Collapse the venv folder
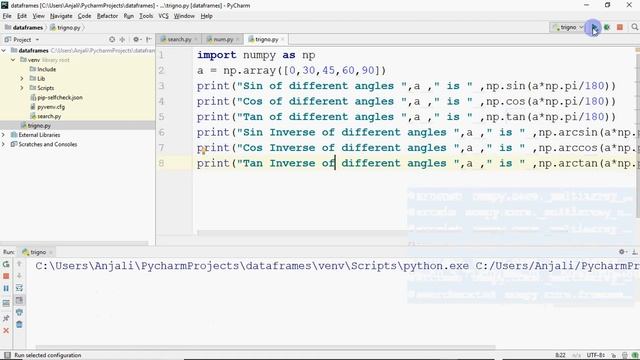 tap(13, 60)
